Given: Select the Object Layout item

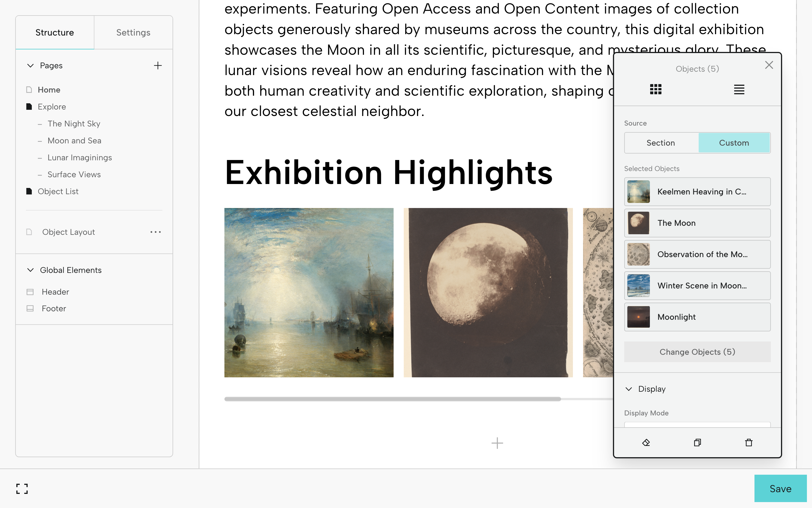Looking at the screenshot, I should tap(69, 232).
